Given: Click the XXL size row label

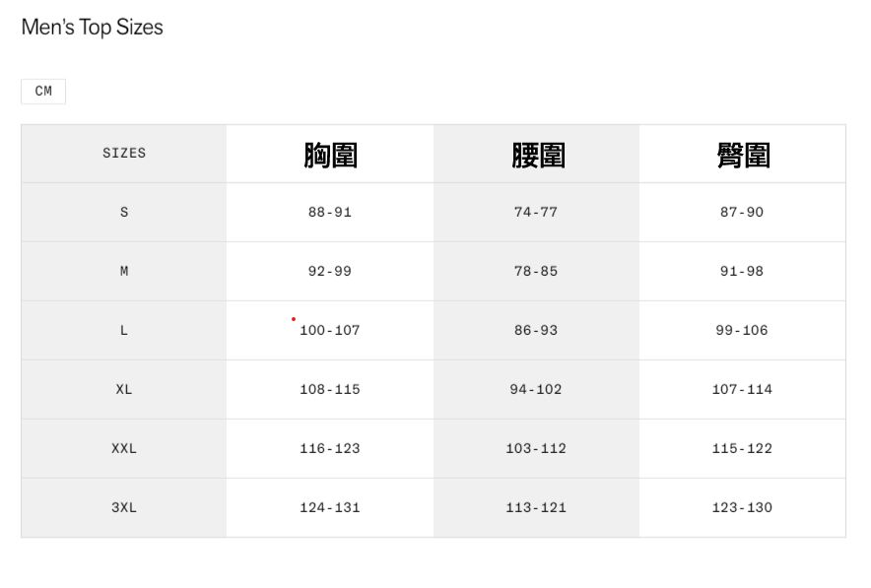Looking at the screenshot, I should (x=124, y=449).
